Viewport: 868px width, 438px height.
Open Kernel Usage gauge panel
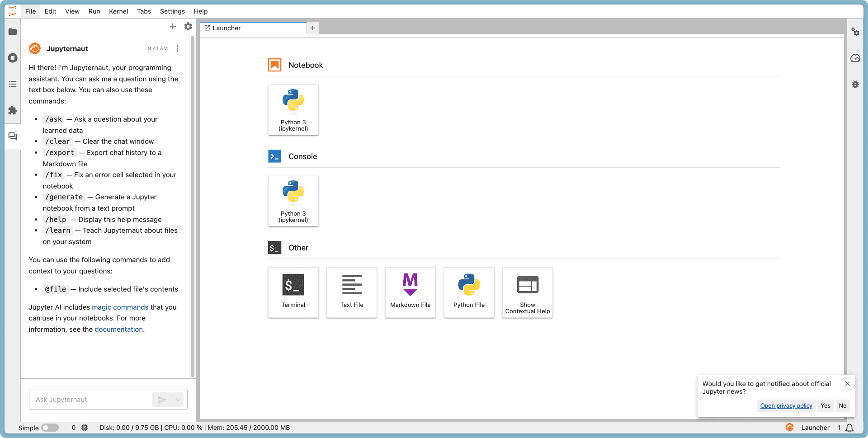(x=855, y=58)
